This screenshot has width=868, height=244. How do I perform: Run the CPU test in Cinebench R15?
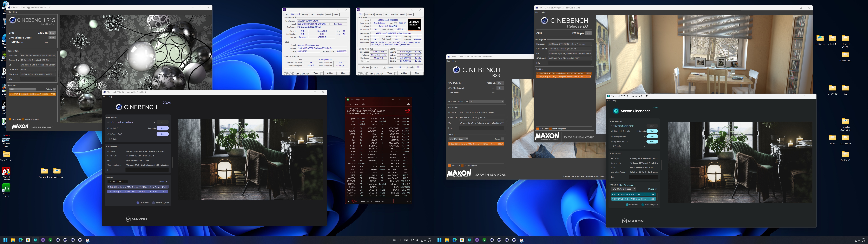pos(52,33)
